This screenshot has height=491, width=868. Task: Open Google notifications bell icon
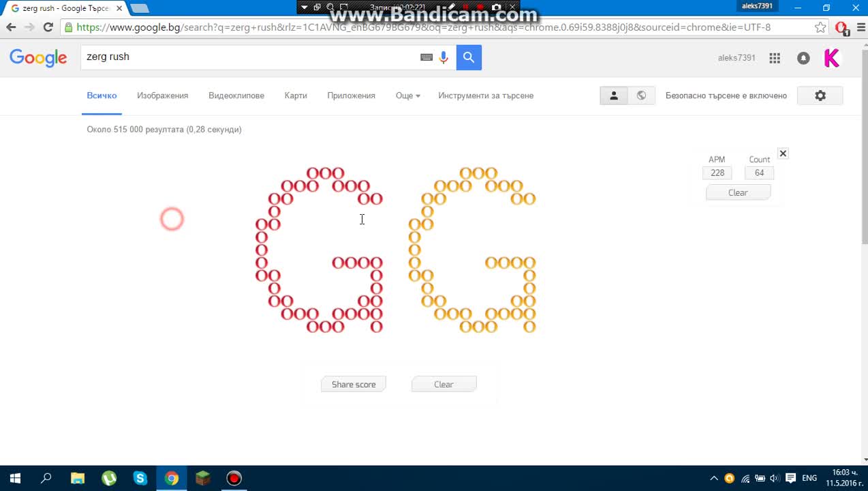(803, 58)
